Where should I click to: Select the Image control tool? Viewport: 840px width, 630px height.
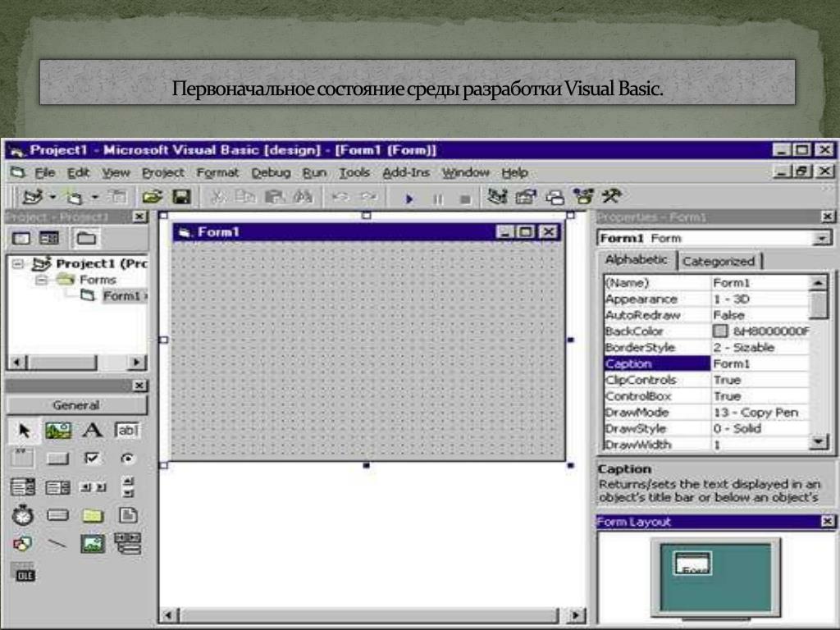point(93,544)
